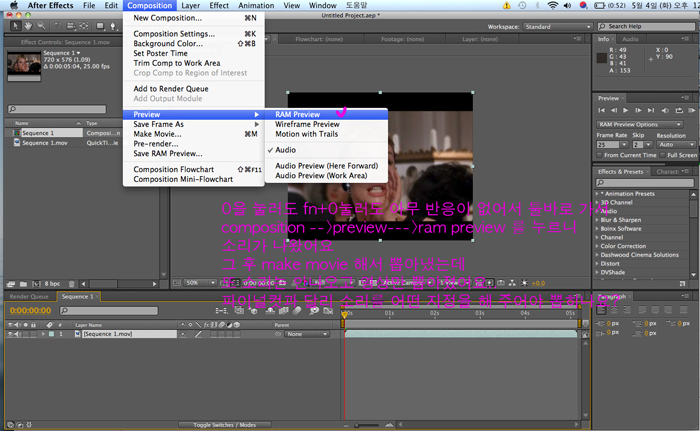Screen dimensions: 700x431
Task: Toggle the shy switch for Sequence 1.mov layer
Action: (183, 334)
